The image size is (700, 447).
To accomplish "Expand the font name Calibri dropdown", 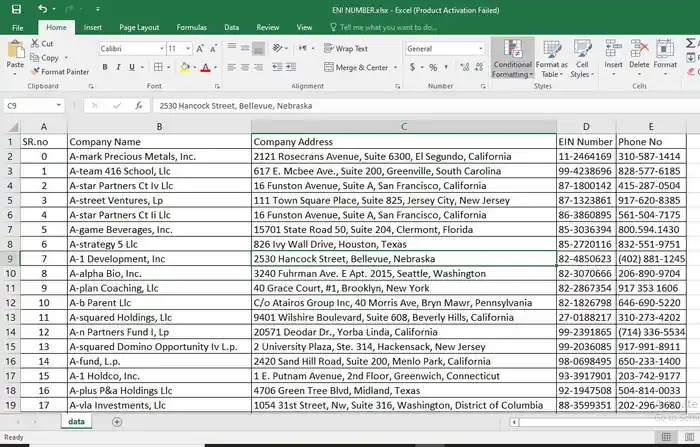I will 162,49.
